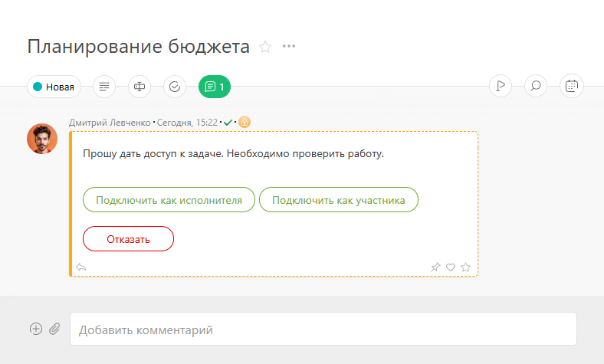Like the comment with heart icon

(x=451, y=267)
